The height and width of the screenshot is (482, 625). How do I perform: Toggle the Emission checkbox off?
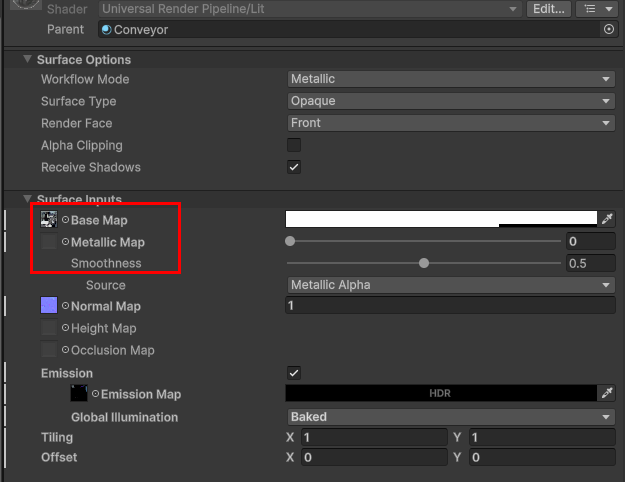point(294,373)
